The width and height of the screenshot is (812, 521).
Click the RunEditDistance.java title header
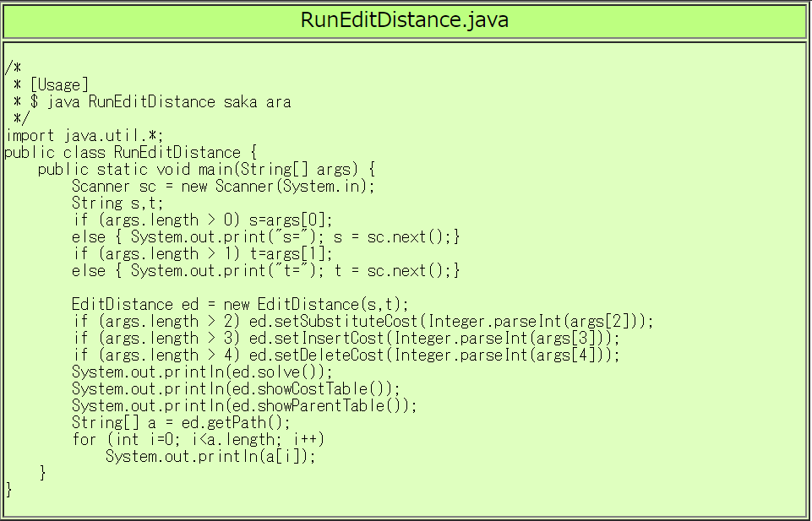click(x=405, y=20)
